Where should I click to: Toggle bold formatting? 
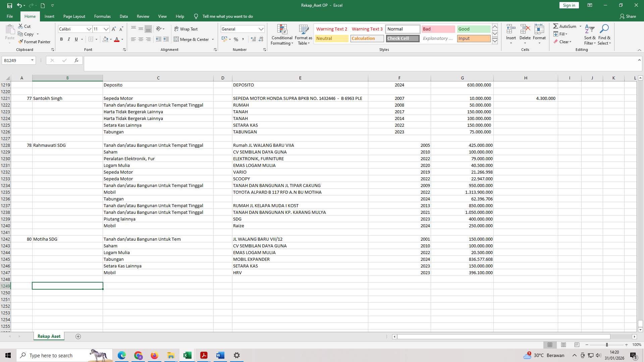pos(61,39)
